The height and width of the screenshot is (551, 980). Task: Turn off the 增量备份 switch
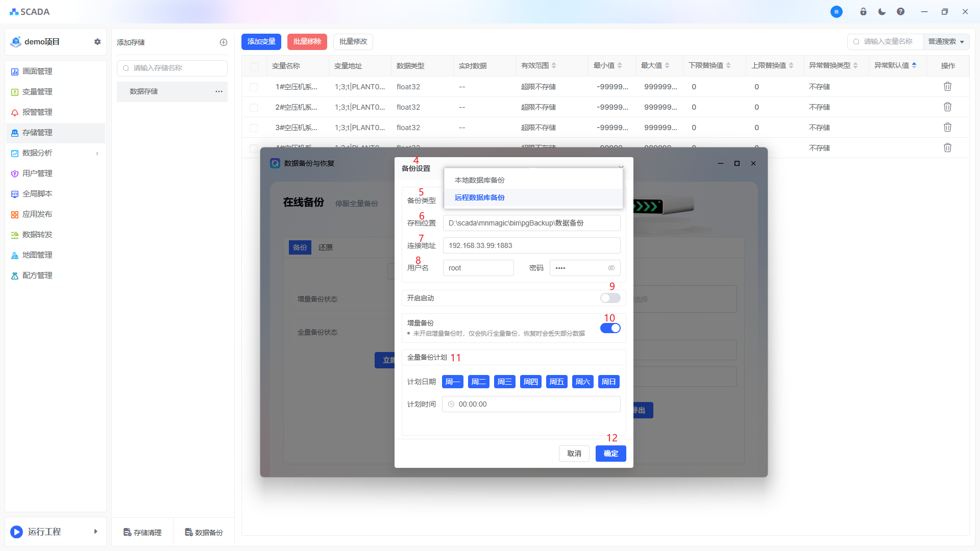tap(610, 328)
